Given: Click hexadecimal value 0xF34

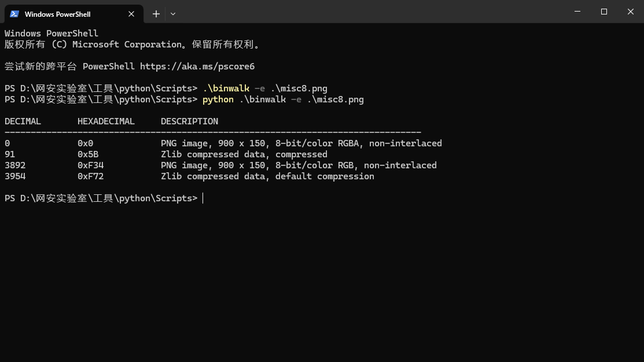Looking at the screenshot, I should point(90,165).
